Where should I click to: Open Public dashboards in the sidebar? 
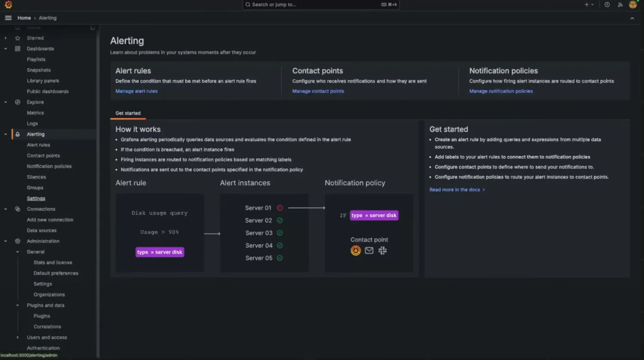[48, 91]
